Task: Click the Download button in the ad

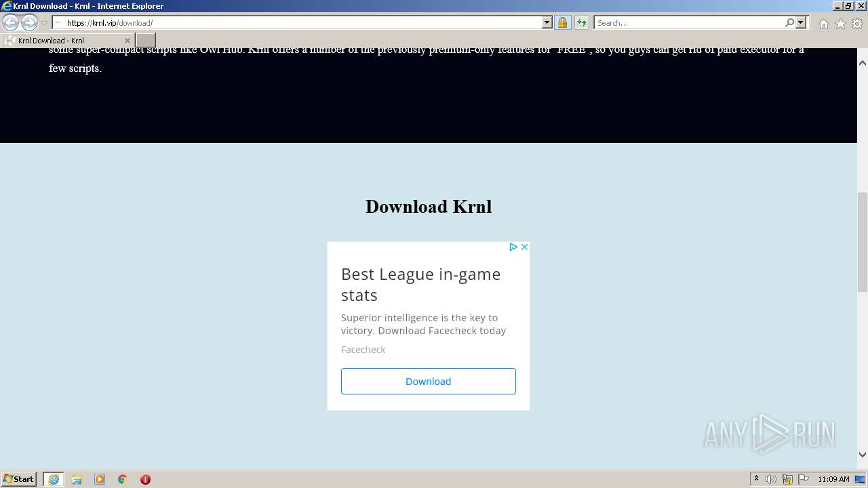Action: click(429, 381)
